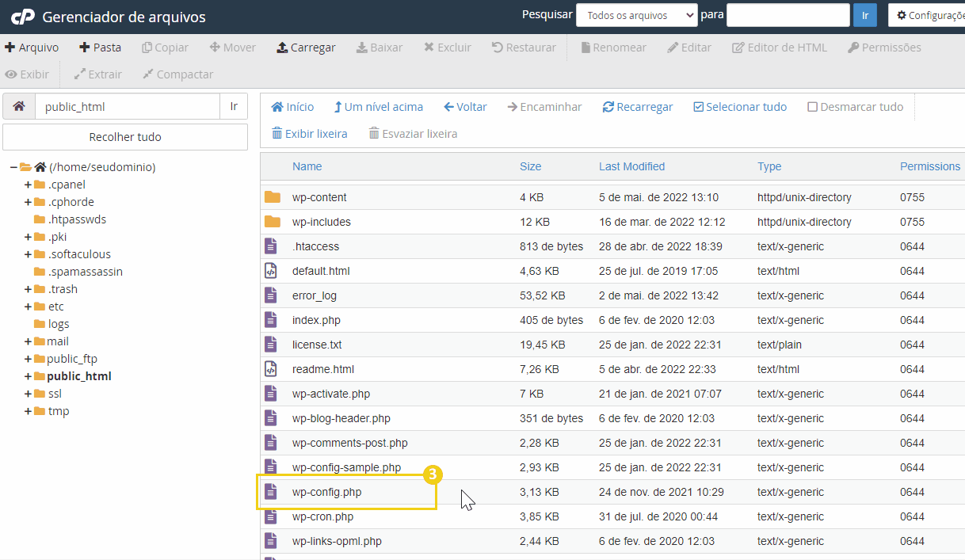This screenshot has height=560, width=965.
Task: Click the Exibir view button
Action: [x=27, y=74]
